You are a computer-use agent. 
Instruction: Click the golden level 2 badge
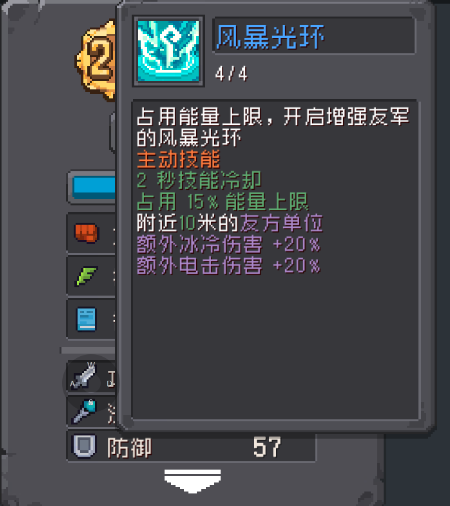tap(96, 60)
